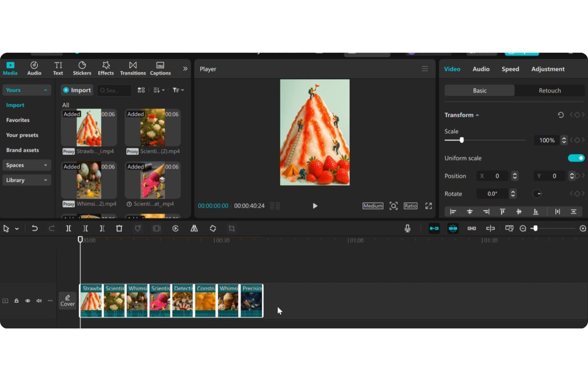The image size is (588, 381).
Task: Play the video preview
Action: (x=315, y=206)
